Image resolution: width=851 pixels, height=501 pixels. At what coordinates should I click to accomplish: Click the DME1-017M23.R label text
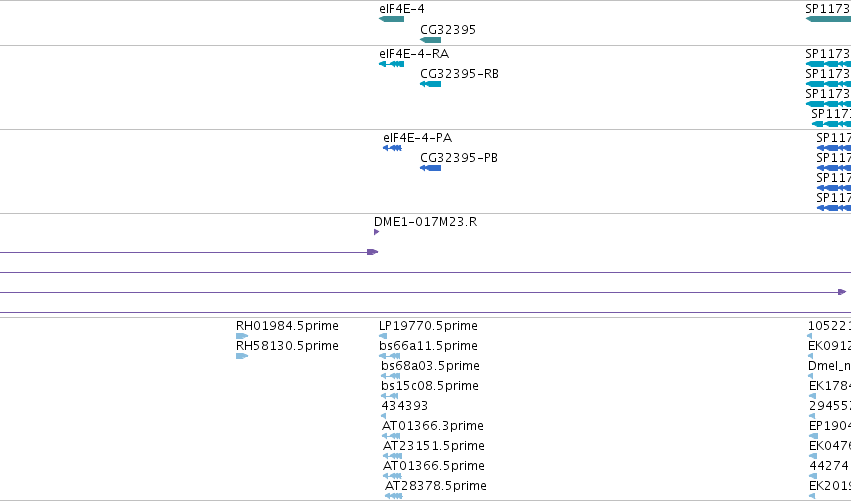pyautogui.click(x=426, y=221)
